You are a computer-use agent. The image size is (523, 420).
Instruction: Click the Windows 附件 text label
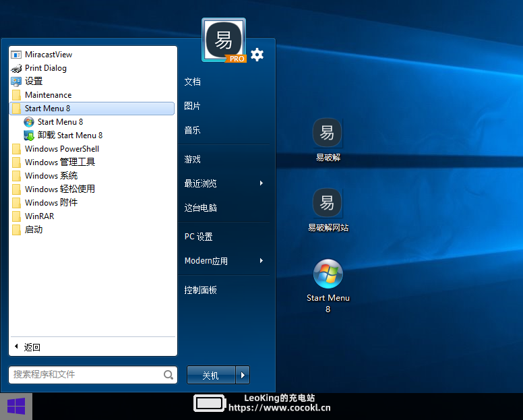click(51, 202)
